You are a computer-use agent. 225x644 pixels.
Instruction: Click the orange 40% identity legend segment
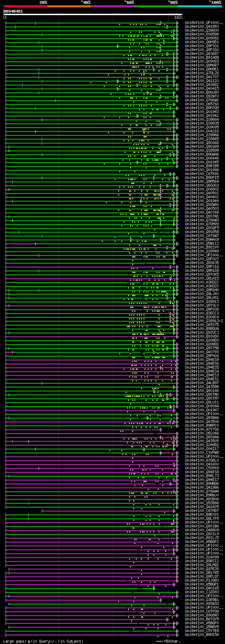69,6
